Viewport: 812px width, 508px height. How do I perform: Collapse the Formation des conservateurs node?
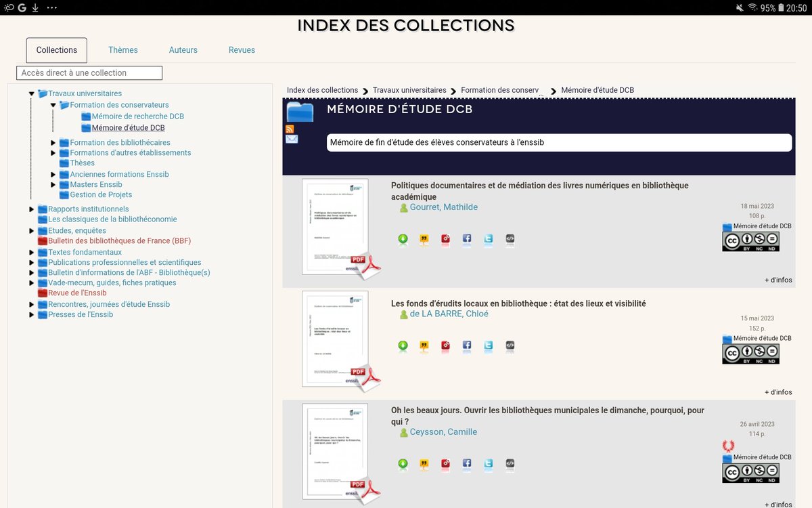[x=53, y=105]
